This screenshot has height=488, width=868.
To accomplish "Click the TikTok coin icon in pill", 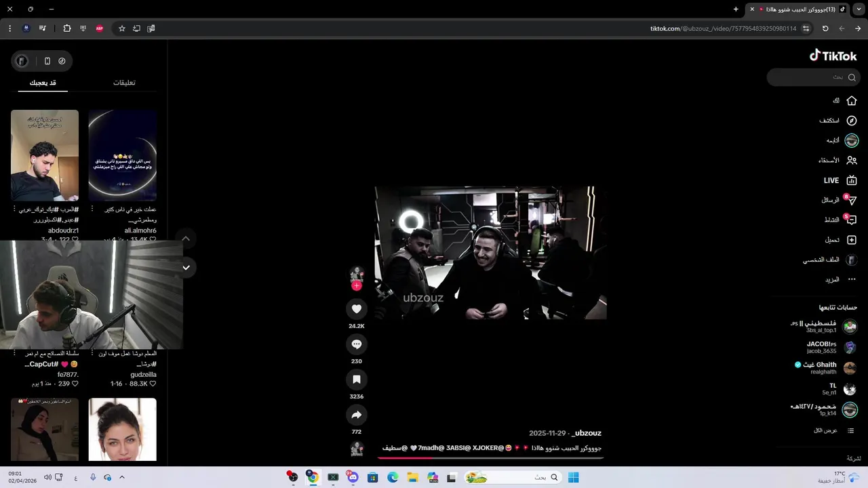I will coord(62,61).
